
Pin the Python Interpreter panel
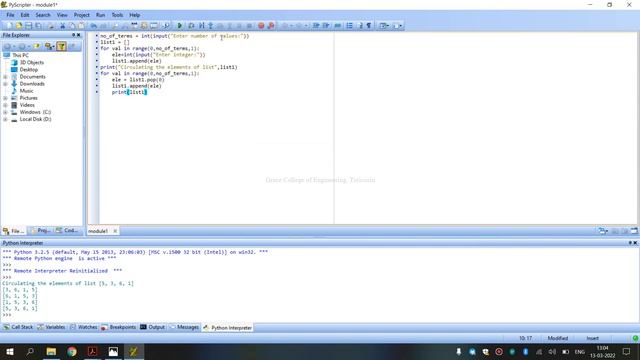pos(630,243)
